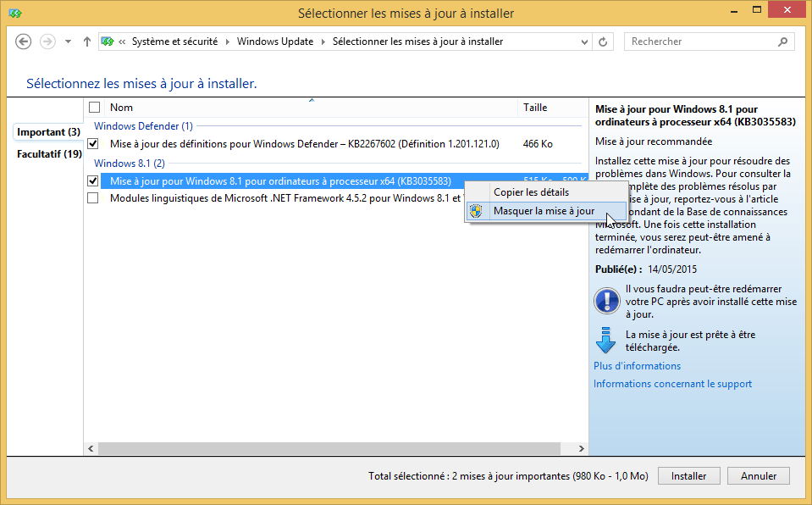Minimize the window
Viewport: 812px width, 505px height.
coord(734,10)
